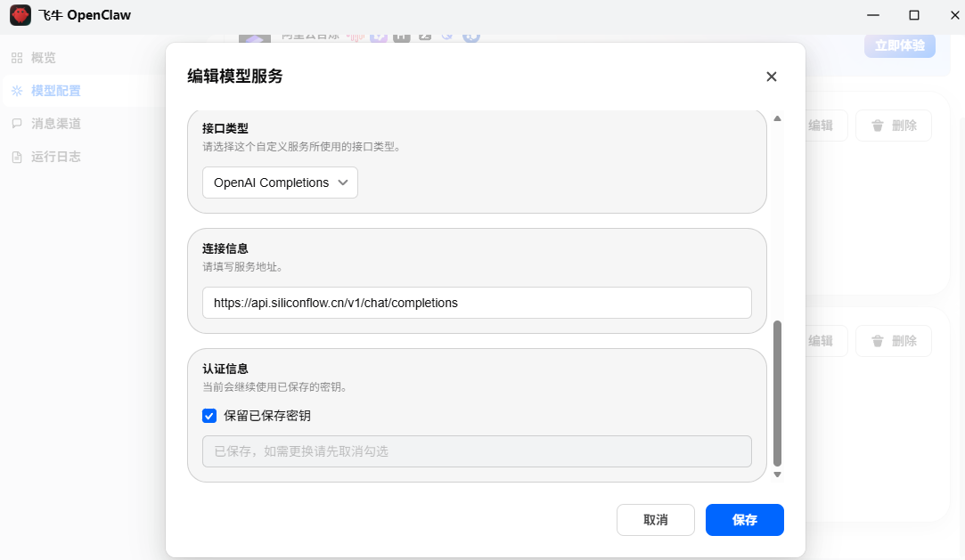Screen dimensions: 965x560
Task: Click the 概览 grid icon
Action: (17, 58)
